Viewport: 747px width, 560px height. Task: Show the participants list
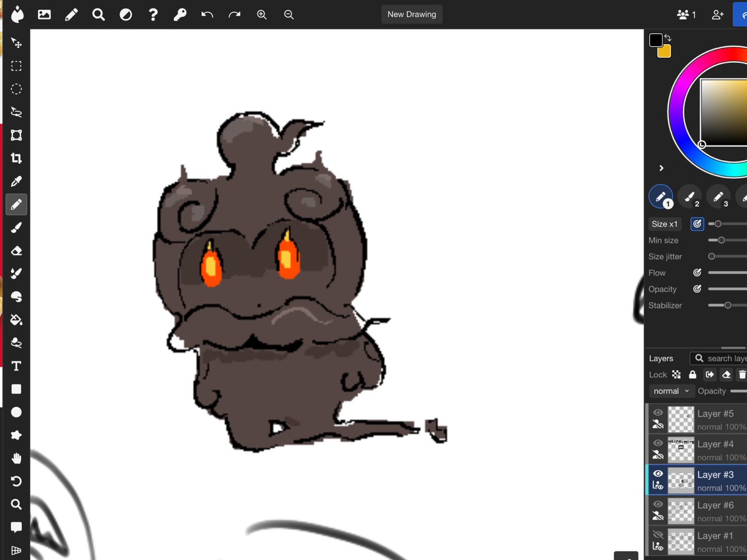point(687,15)
